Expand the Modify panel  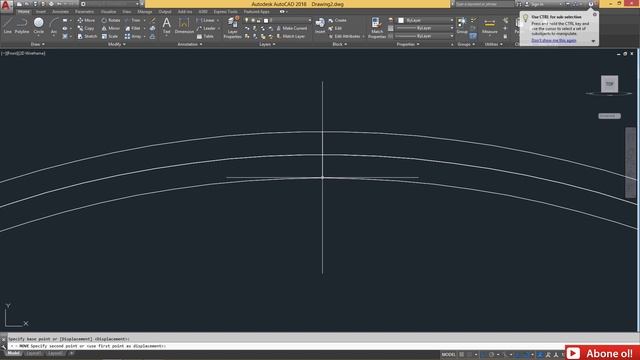[x=116, y=44]
